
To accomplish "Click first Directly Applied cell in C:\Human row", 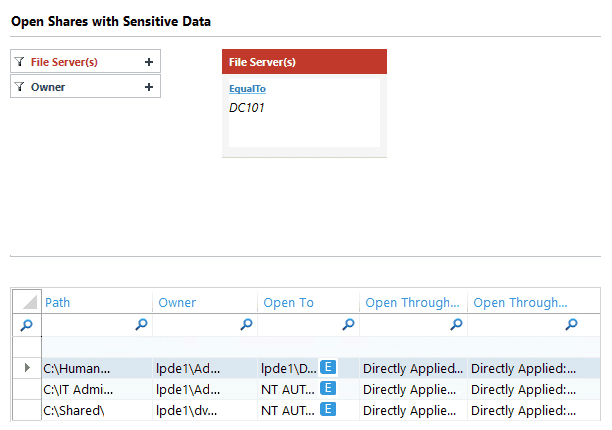I will [413, 368].
